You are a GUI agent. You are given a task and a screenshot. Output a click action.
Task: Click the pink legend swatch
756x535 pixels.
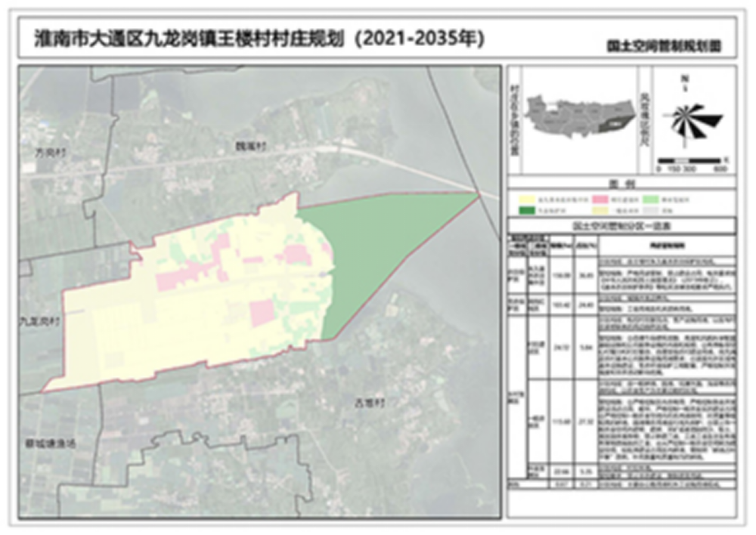pyautogui.click(x=599, y=200)
